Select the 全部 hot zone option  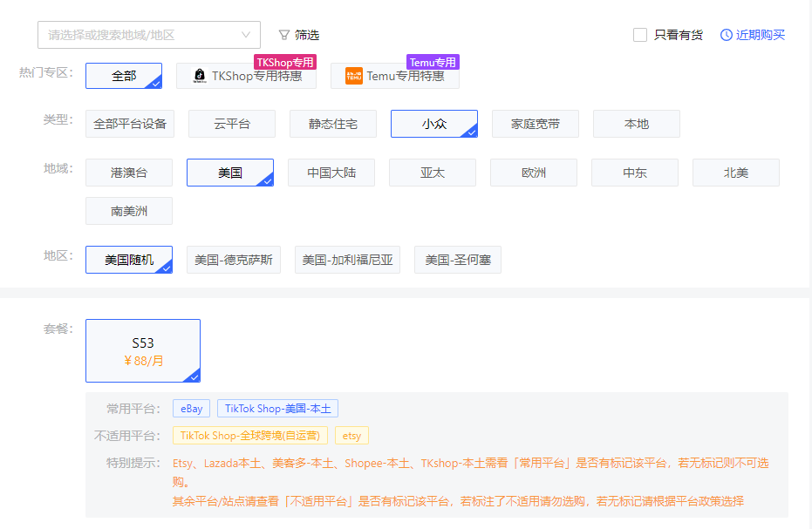point(124,76)
